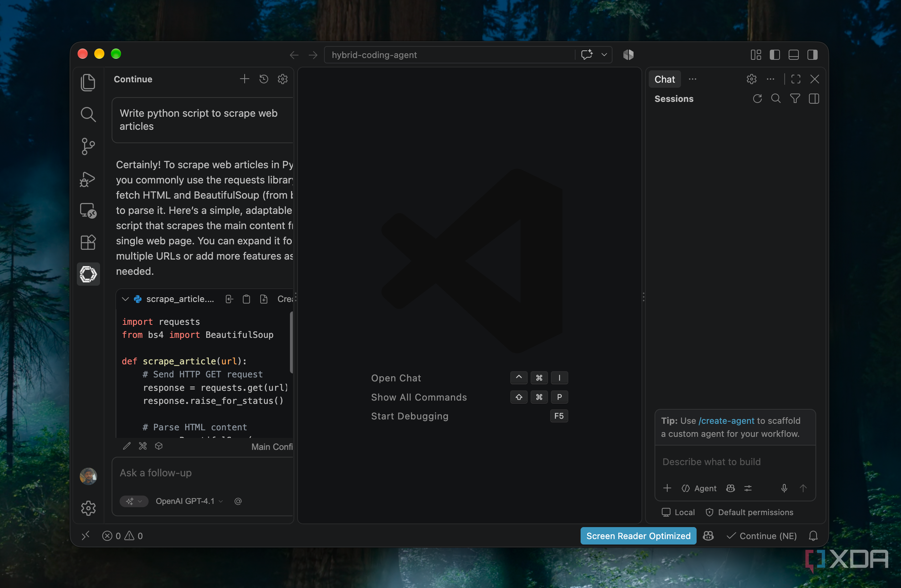Select the Chat tab
Image resolution: width=901 pixels, height=588 pixels.
(x=664, y=79)
